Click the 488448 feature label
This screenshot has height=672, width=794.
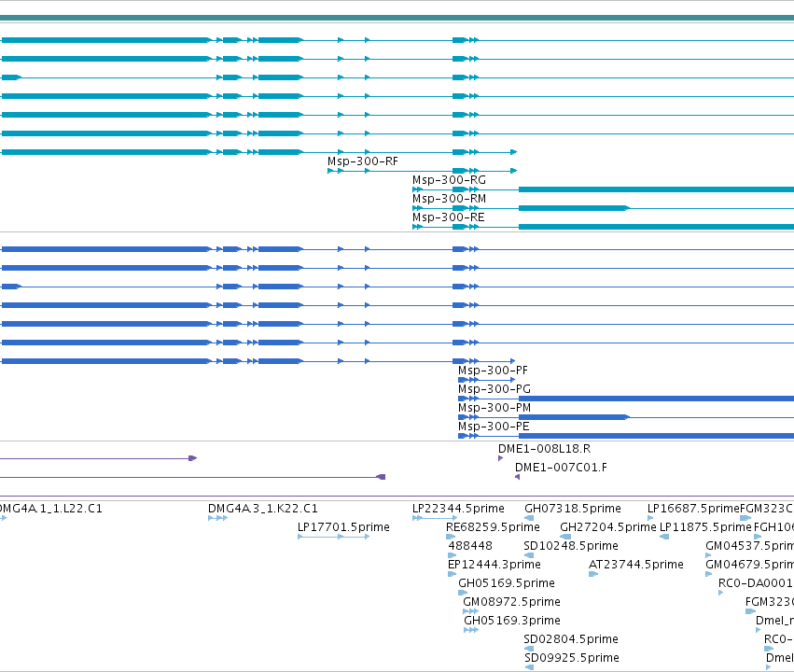coord(470,546)
